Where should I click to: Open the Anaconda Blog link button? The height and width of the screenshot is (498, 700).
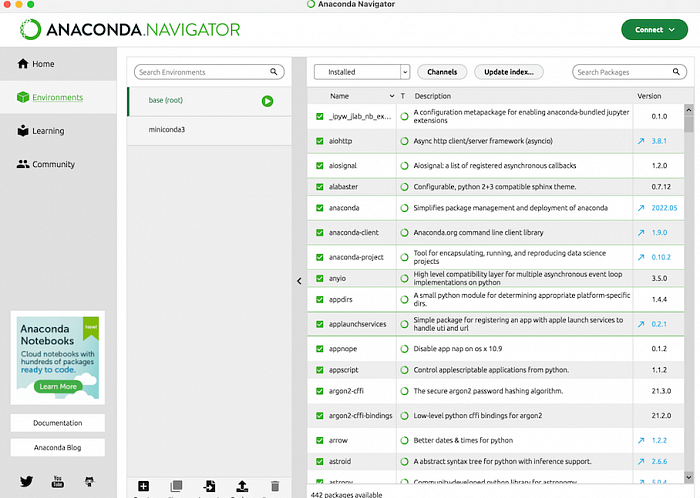click(x=58, y=448)
